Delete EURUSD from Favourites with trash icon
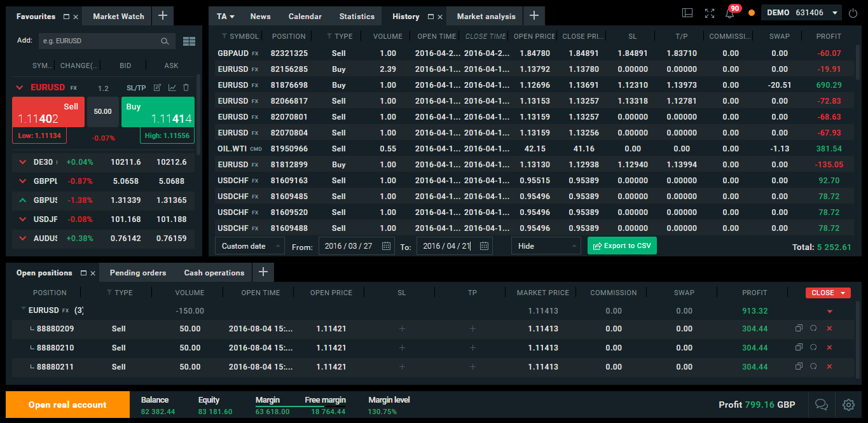 186,88
